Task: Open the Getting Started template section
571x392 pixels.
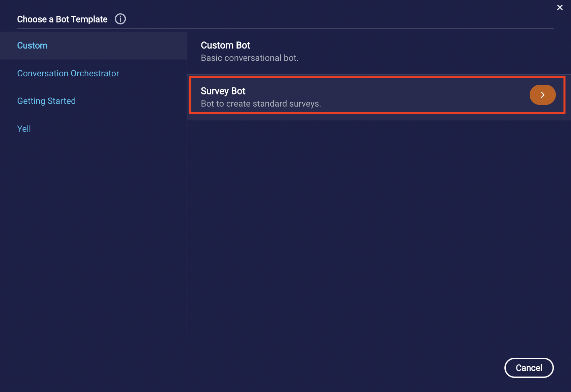Action: 46,101
